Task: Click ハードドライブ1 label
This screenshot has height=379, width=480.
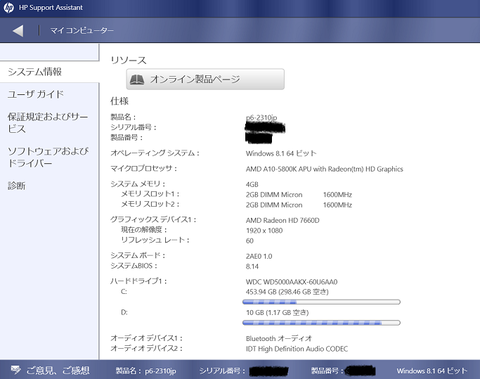Action: click(139, 281)
